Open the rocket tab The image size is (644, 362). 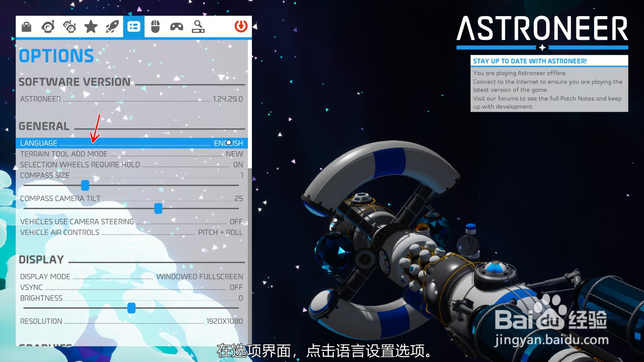(x=112, y=27)
